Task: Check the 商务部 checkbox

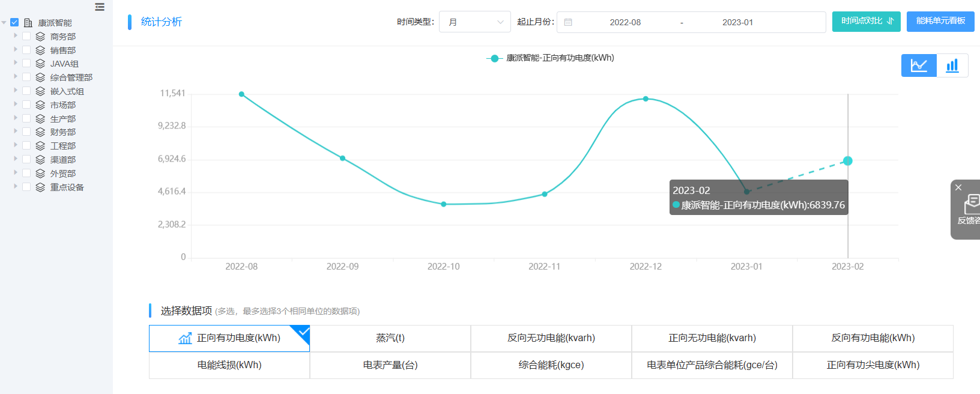Action: point(26,36)
